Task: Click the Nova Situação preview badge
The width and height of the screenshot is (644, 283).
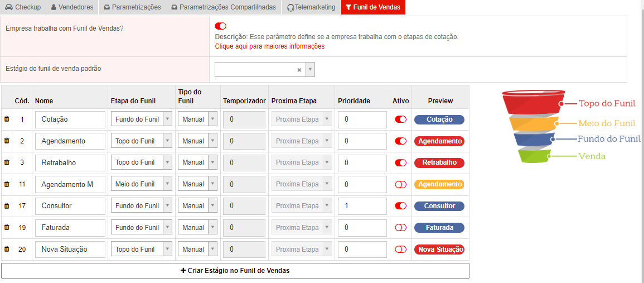Action: pos(439,249)
